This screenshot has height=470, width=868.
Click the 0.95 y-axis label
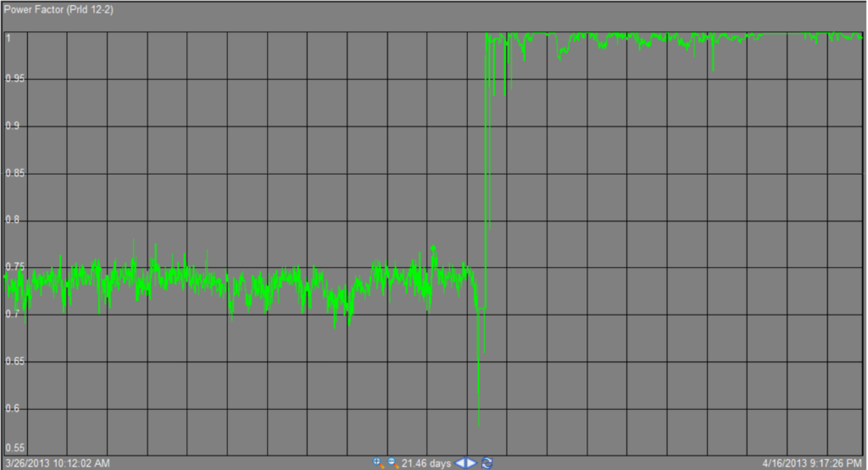[14, 79]
